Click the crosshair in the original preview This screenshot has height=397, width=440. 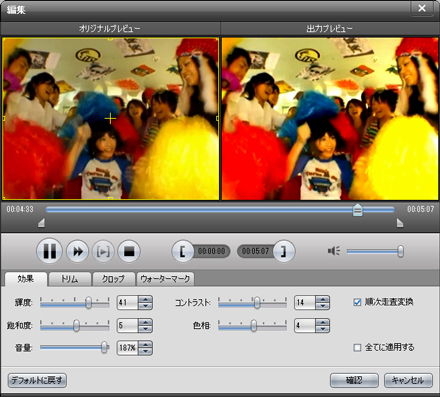(x=110, y=118)
